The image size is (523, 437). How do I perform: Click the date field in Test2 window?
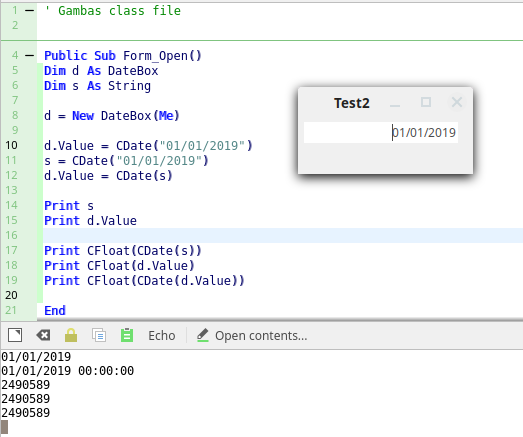click(x=381, y=132)
